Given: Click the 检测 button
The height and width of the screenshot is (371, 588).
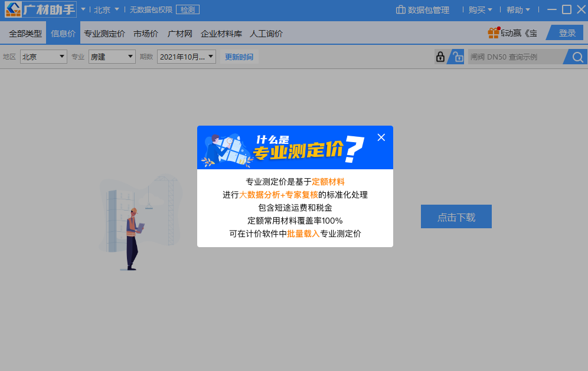Looking at the screenshot, I should click(188, 10).
